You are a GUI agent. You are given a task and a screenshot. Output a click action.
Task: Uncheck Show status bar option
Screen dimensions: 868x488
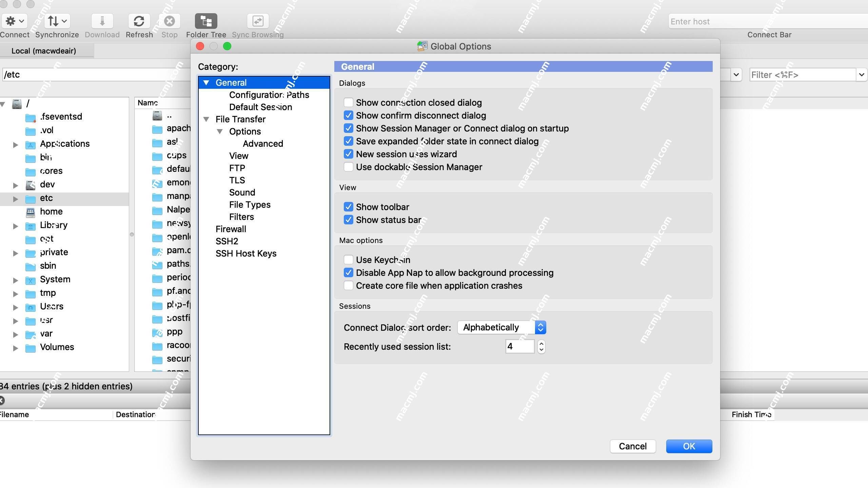[348, 220]
